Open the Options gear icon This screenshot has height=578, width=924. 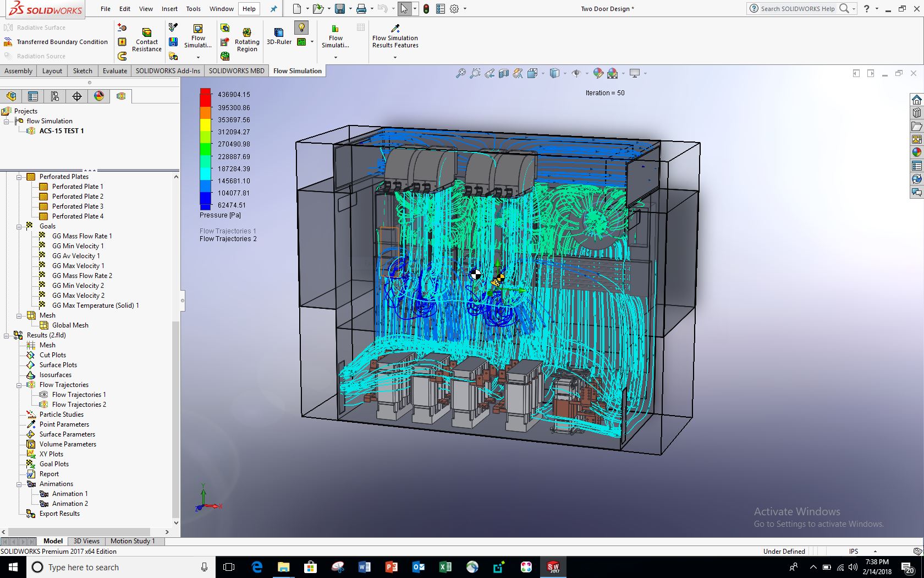click(454, 9)
